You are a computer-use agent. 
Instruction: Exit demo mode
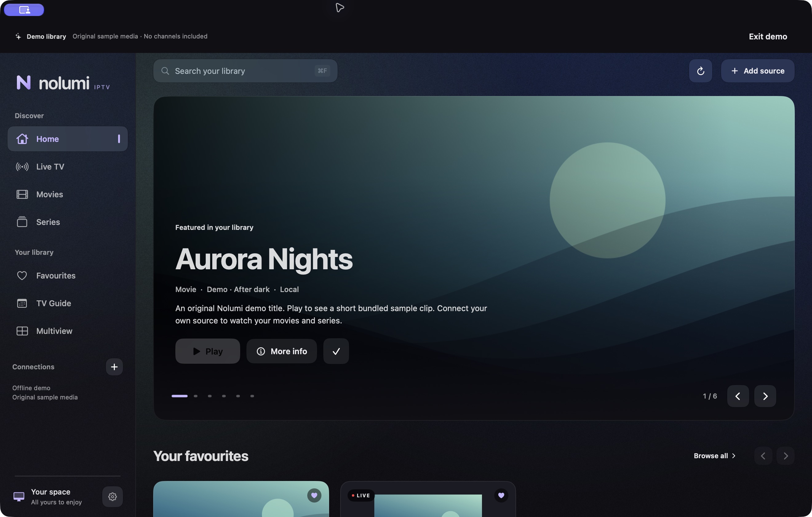pos(768,36)
